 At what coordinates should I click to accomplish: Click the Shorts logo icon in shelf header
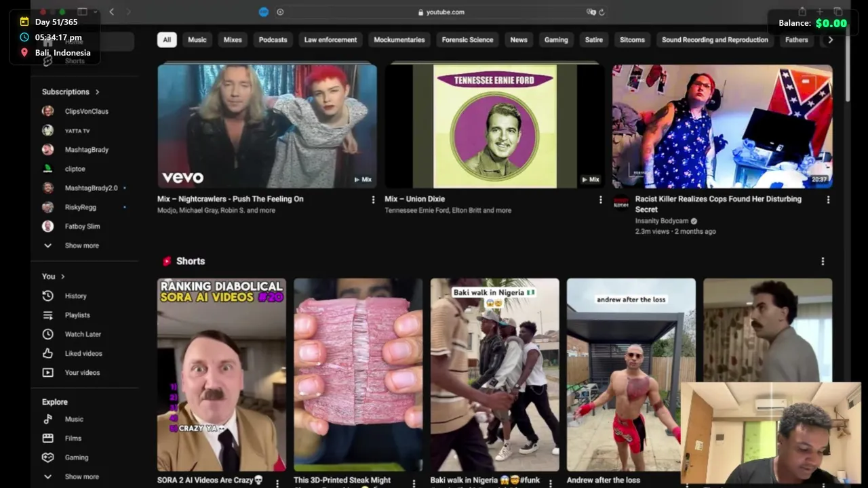167,262
